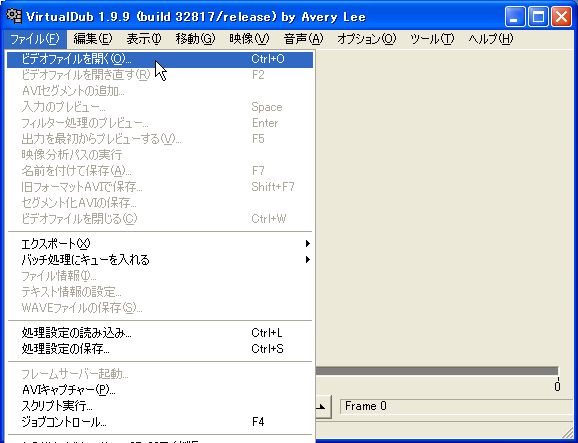Open the 映像(V) menu

point(249,39)
